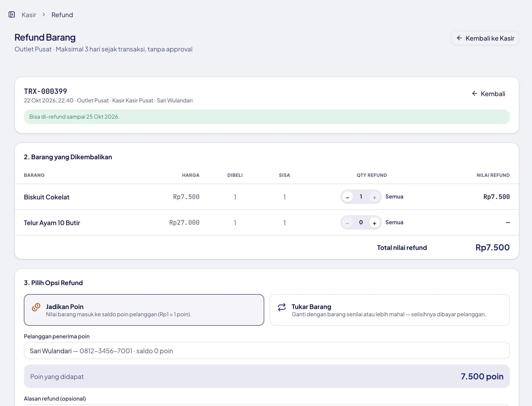Increase Biskuit Cokelat refund quantity
The image size is (532, 406).
(374, 197)
